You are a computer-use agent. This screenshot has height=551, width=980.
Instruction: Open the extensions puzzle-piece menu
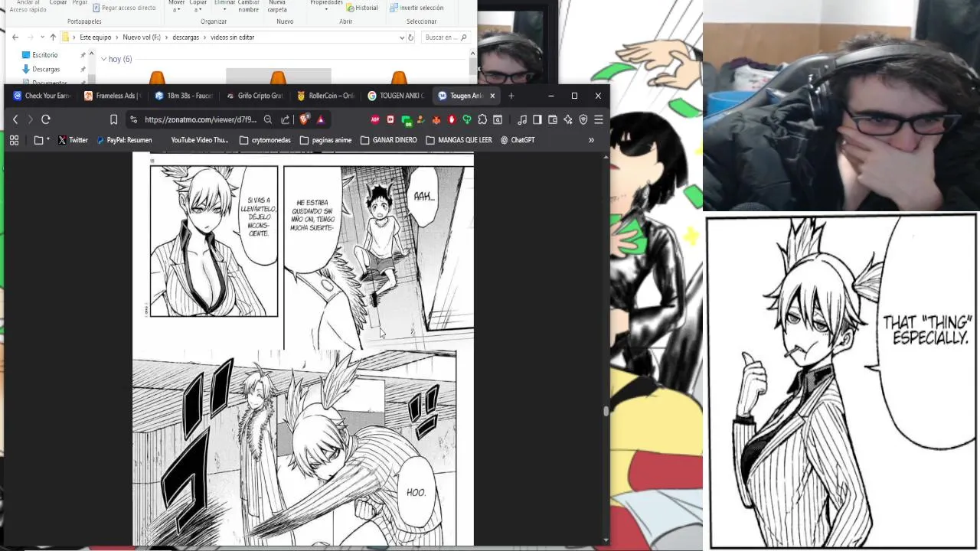click(x=482, y=119)
